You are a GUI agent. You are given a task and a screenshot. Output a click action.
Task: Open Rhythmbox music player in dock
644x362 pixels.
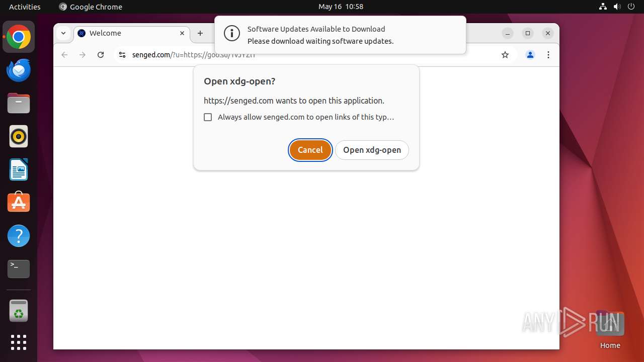point(19,136)
